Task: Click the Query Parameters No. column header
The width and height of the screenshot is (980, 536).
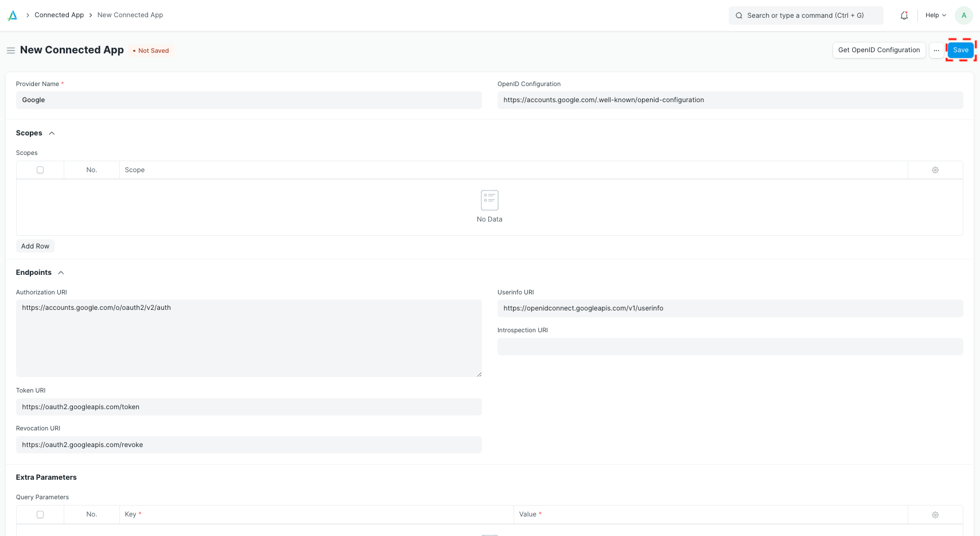Action: click(92, 514)
